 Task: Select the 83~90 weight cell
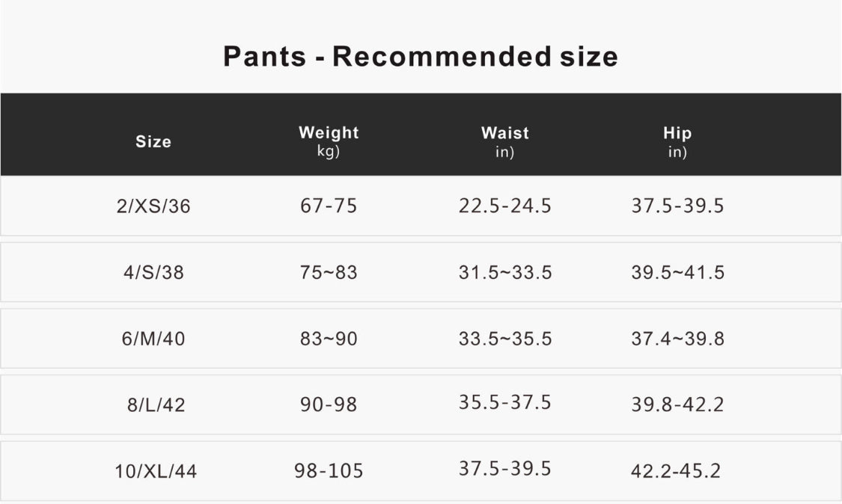pos(329,339)
